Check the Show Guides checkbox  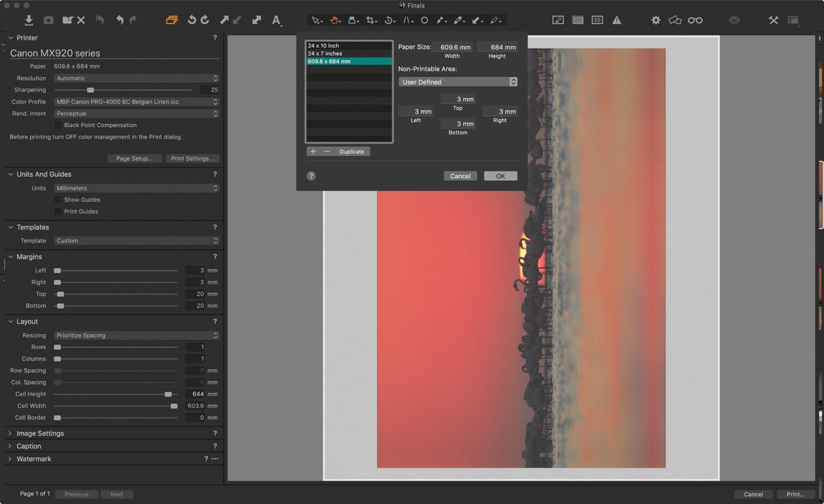pyautogui.click(x=58, y=200)
